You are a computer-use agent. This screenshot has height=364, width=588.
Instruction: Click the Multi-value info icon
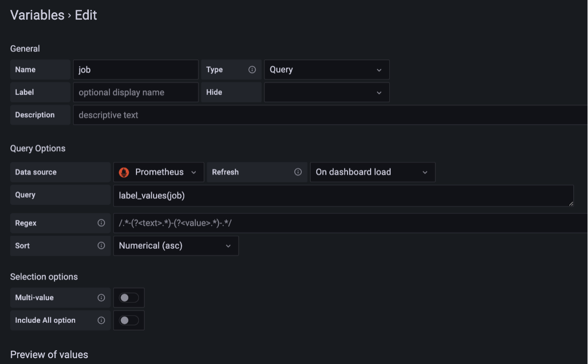click(x=102, y=297)
